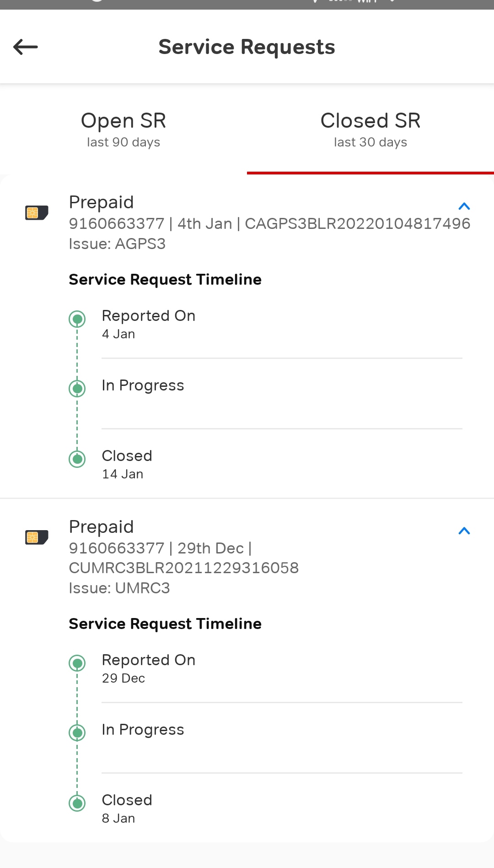Screen dimensions: 494x868
Task: Tap the Issue: UMRC3 label
Action: pyautogui.click(x=119, y=588)
